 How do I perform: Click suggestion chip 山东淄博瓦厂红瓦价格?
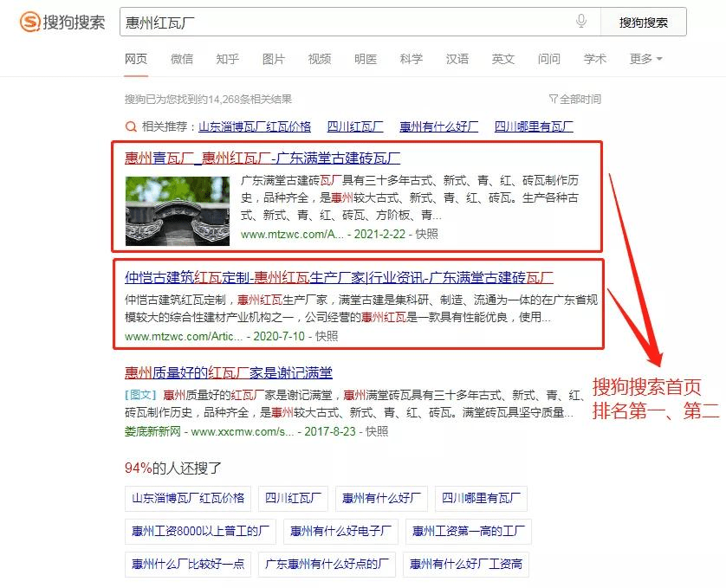click(x=188, y=498)
